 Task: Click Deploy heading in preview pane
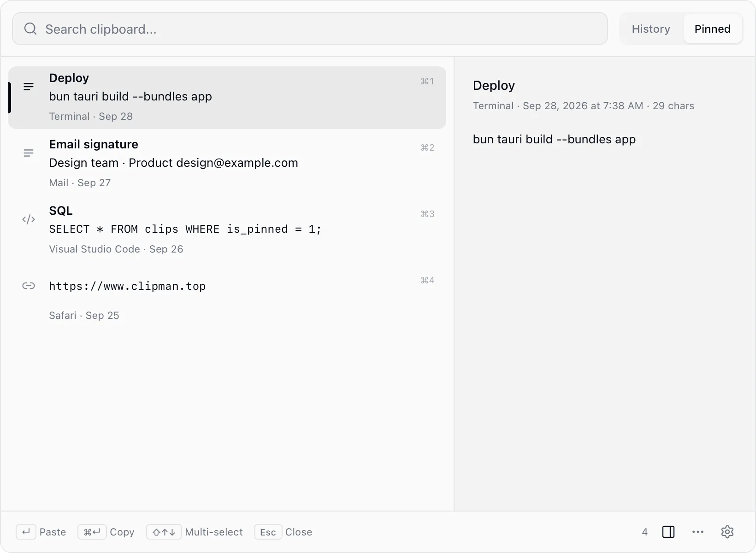(x=494, y=85)
